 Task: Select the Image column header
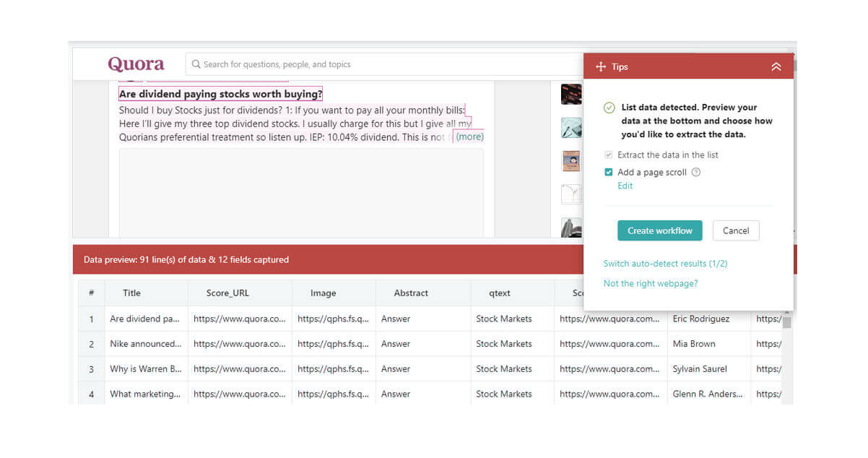pyautogui.click(x=323, y=293)
